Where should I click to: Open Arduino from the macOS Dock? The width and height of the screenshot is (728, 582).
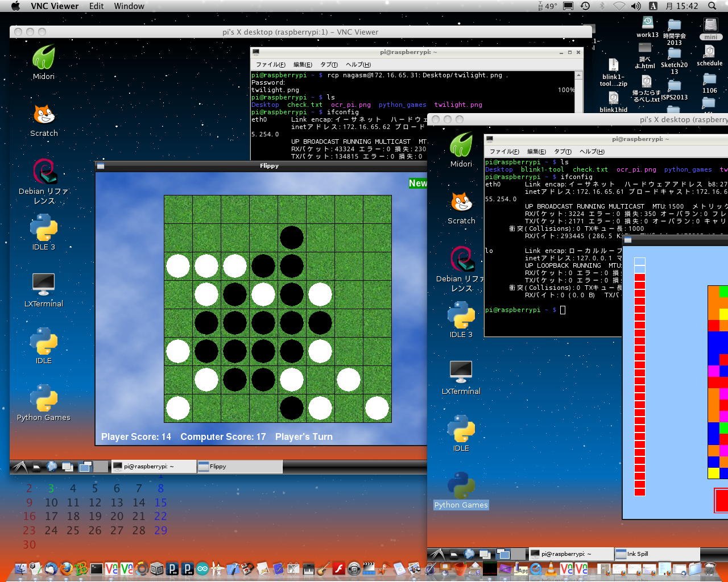click(202, 568)
